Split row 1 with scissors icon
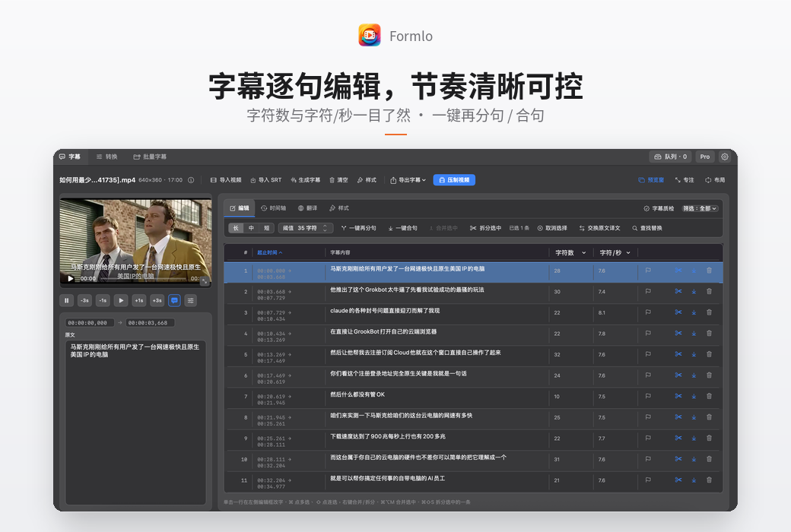 678,271
